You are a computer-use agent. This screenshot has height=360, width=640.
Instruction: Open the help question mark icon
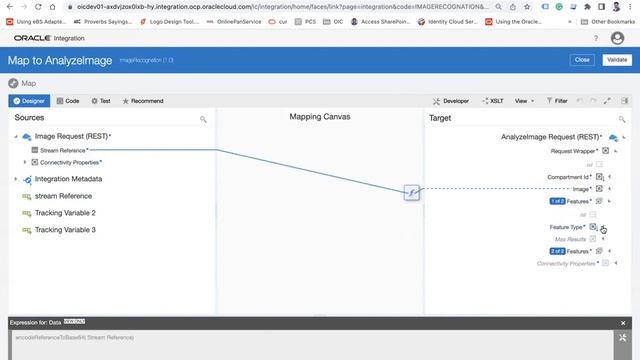596,38
